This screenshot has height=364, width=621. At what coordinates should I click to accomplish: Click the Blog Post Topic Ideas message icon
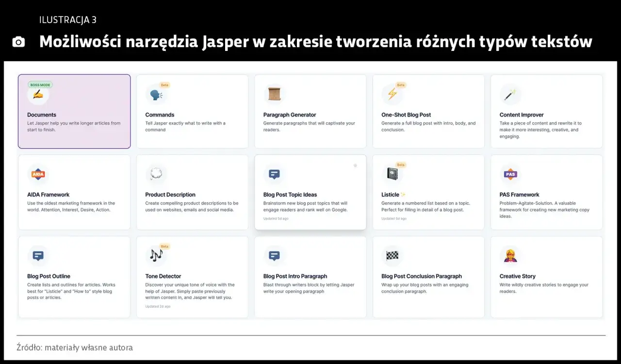[x=275, y=174]
